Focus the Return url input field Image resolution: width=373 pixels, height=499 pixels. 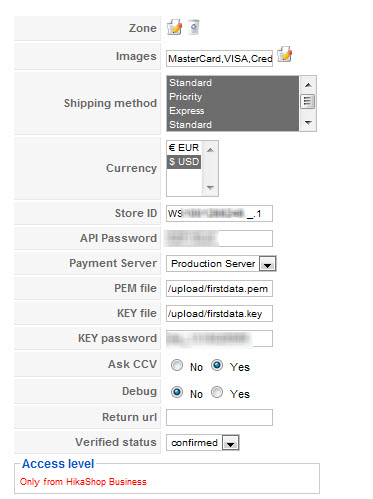coord(219,417)
